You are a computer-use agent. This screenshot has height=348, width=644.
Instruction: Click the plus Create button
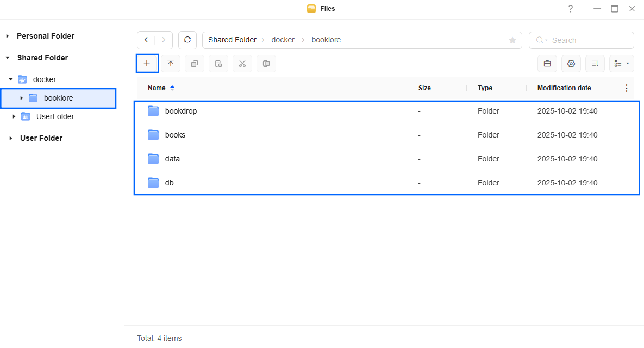[x=147, y=64]
